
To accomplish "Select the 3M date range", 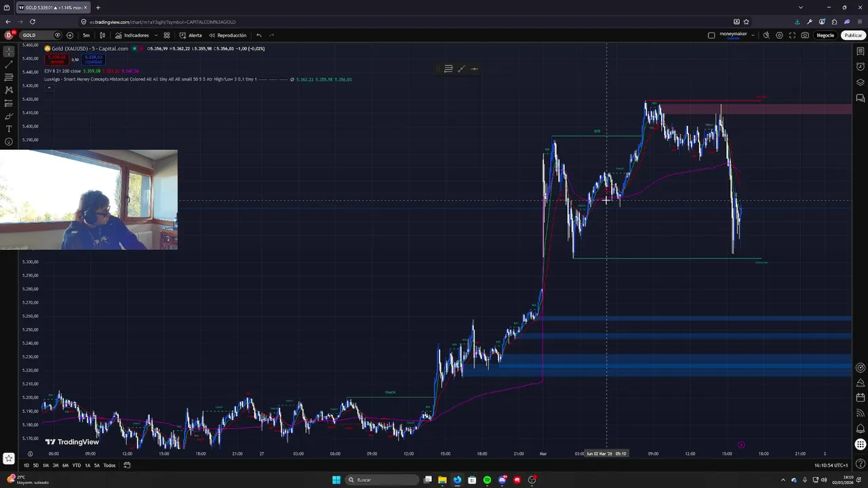I will coord(56,465).
